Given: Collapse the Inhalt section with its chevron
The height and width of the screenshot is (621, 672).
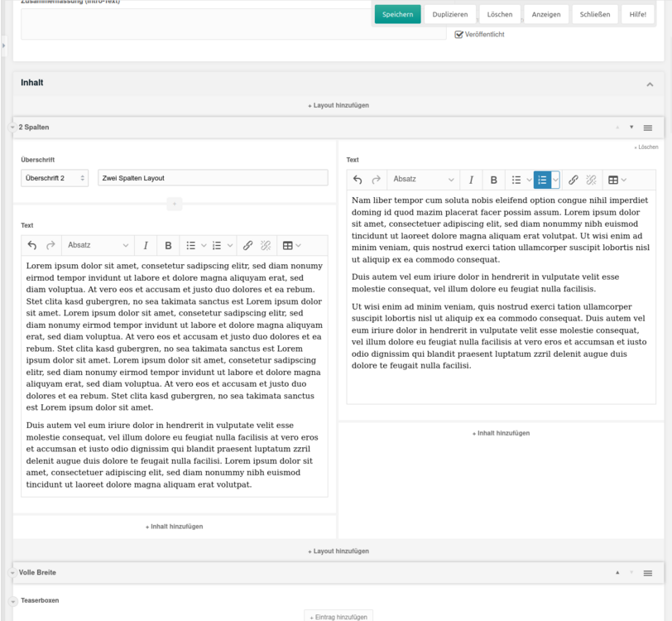Looking at the screenshot, I should point(650,84).
